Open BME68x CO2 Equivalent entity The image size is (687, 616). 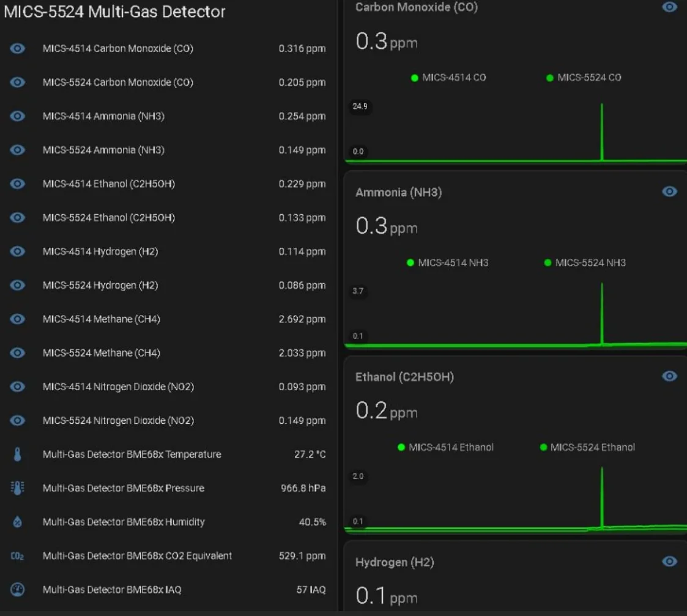pyautogui.click(x=168, y=556)
